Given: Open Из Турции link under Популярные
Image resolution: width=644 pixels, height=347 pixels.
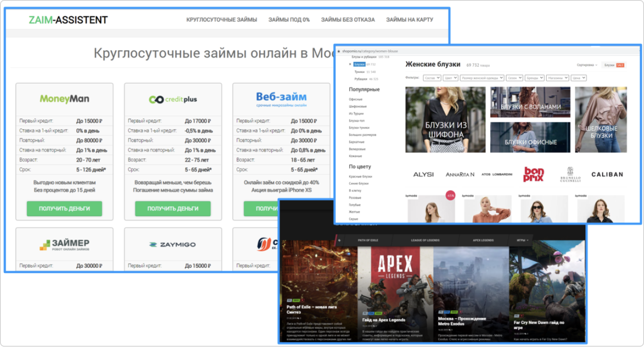Looking at the screenshot, I should (356, 114).
